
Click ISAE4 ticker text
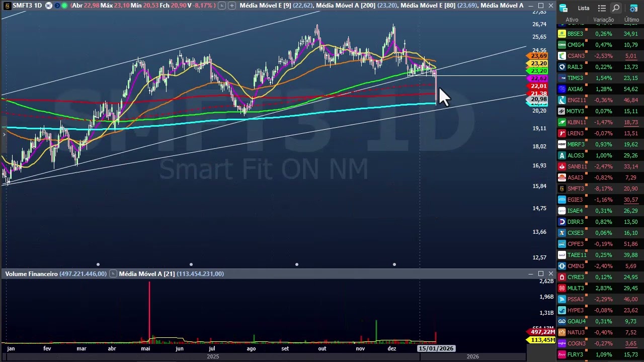pos(575,211)
